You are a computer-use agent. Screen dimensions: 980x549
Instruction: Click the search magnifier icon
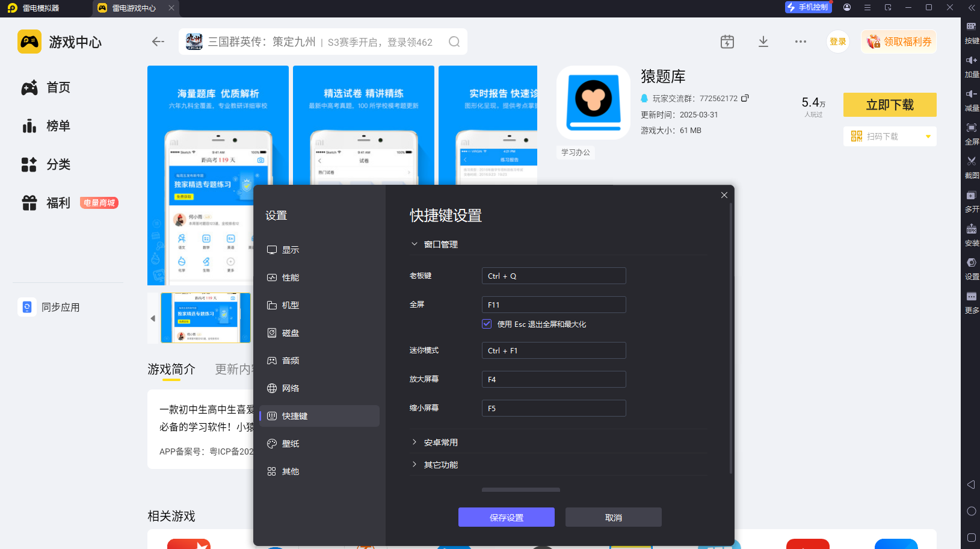pyautogui.click(x=454, y=42)
